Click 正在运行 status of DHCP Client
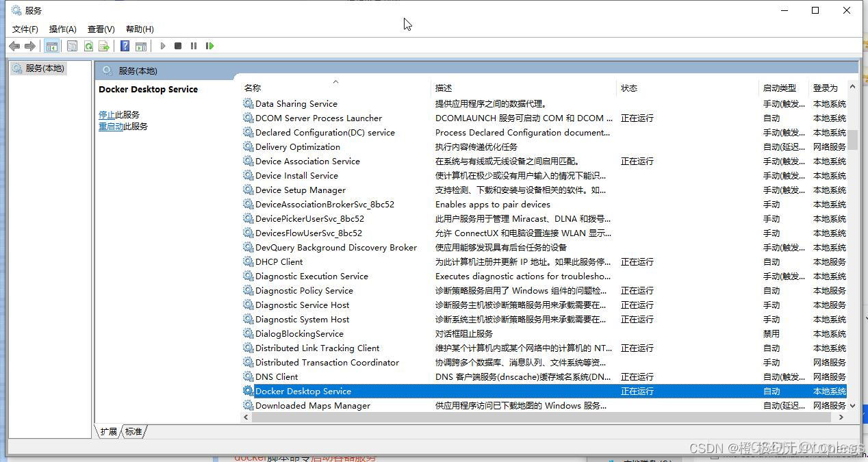This screenshot has height=462, width=868. click(x=637, y=261)
